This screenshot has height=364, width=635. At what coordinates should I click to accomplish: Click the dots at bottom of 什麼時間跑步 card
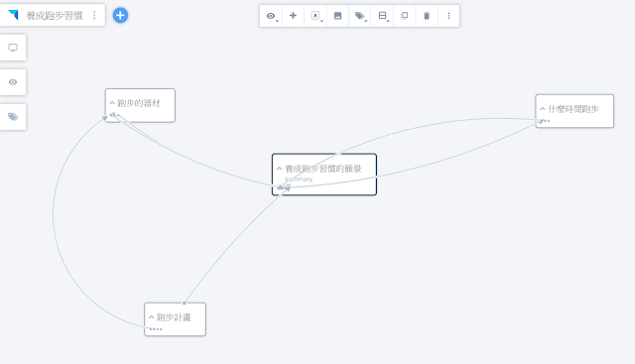pos(546,121)
